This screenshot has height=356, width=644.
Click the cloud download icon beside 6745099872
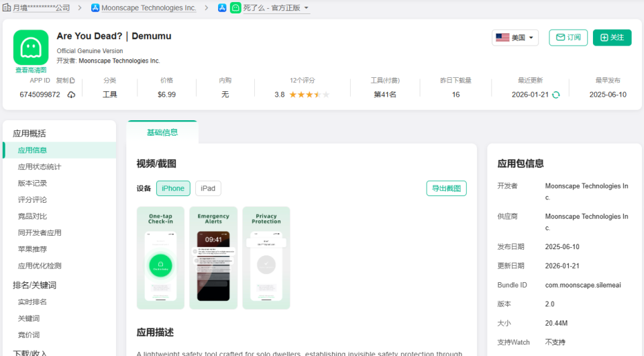tap(71, 95)
